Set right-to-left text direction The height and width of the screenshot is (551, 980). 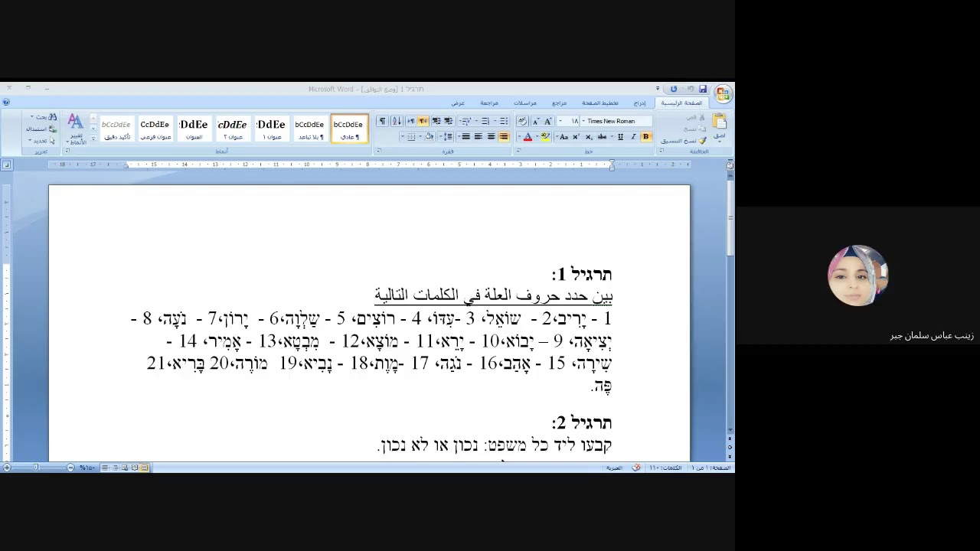point(423,121)
